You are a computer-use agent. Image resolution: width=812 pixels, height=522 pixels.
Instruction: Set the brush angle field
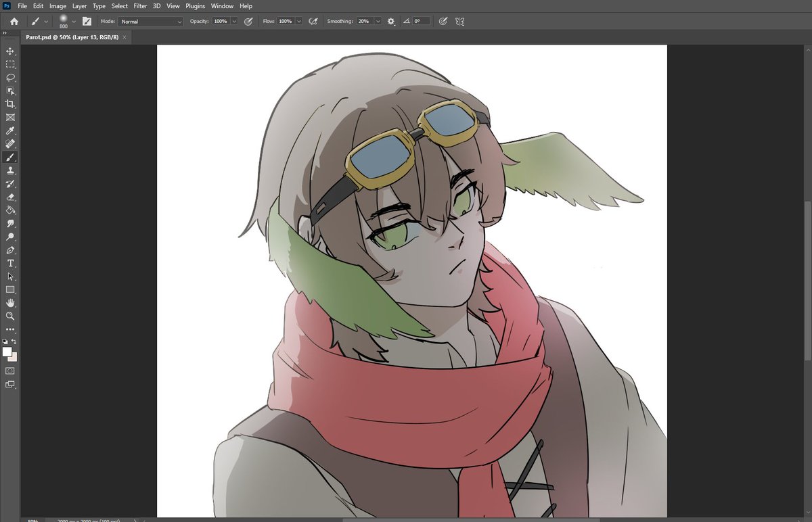[422, 22]
